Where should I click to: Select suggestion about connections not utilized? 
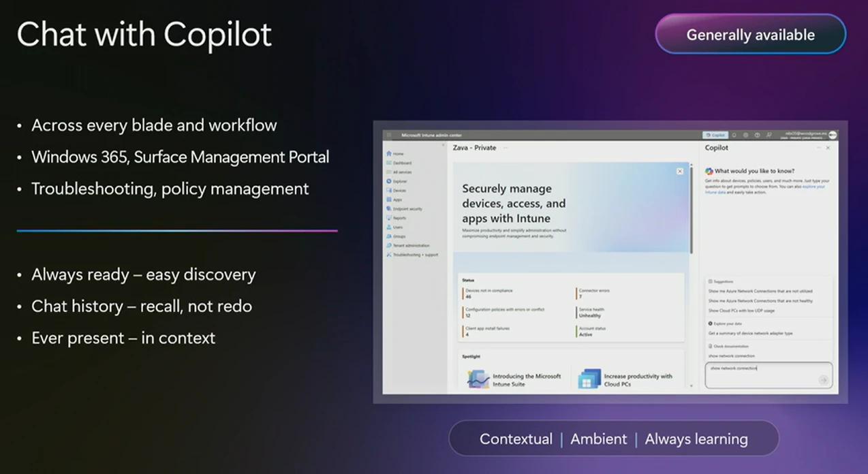pyautogui.click(x=759, y=291)
